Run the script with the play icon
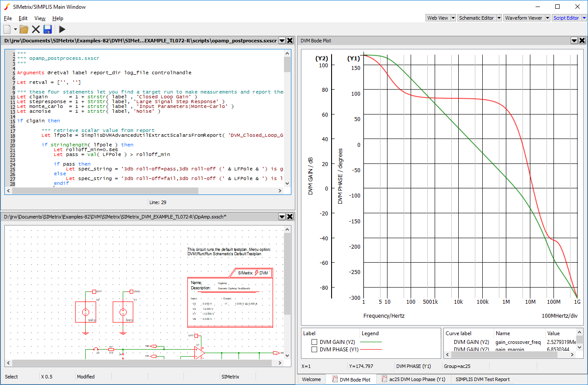Viewport: 588px width, 385px height. pyautogui.click(x=62, y=29)
